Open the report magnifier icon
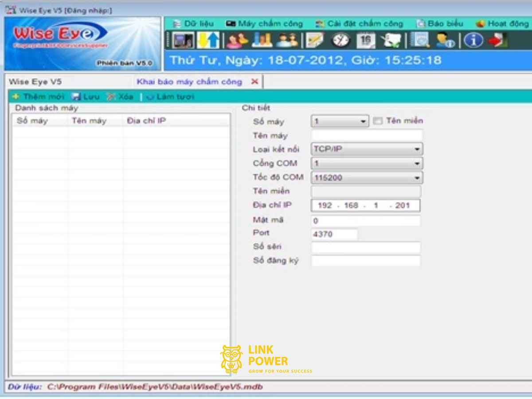 tap(419, 40)
